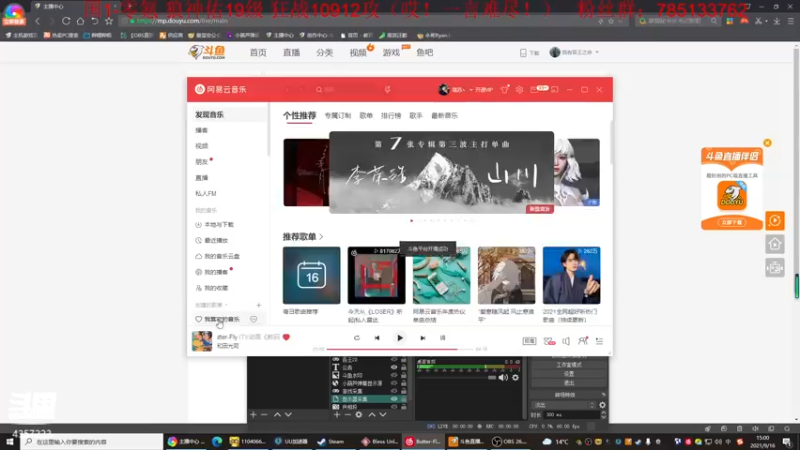The height and width of the screenshot is (450, 800).
Task: Open user avatar in NetEase header
Action: [x=444, y=89]
